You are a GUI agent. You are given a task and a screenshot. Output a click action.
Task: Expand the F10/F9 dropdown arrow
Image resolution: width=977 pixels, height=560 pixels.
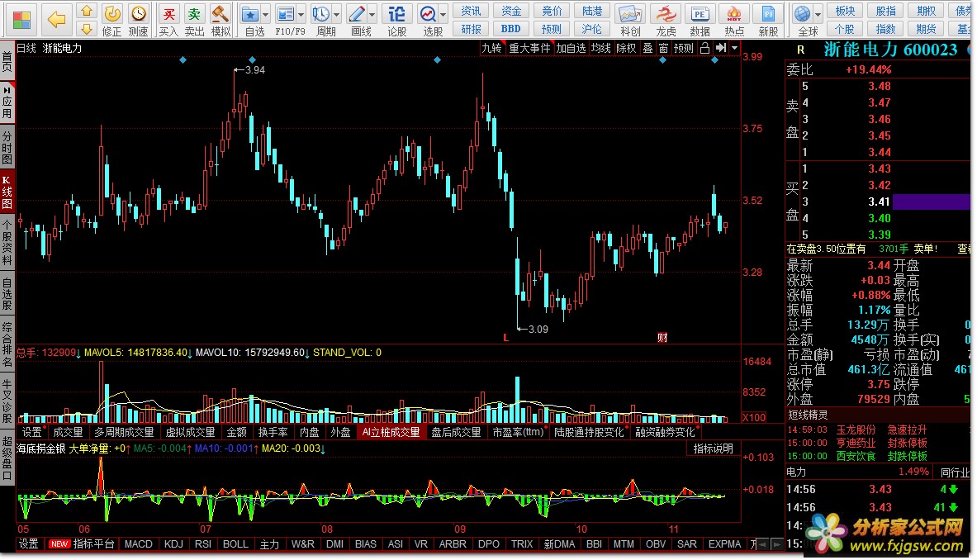pyautogui.click(x=301, y=14)
